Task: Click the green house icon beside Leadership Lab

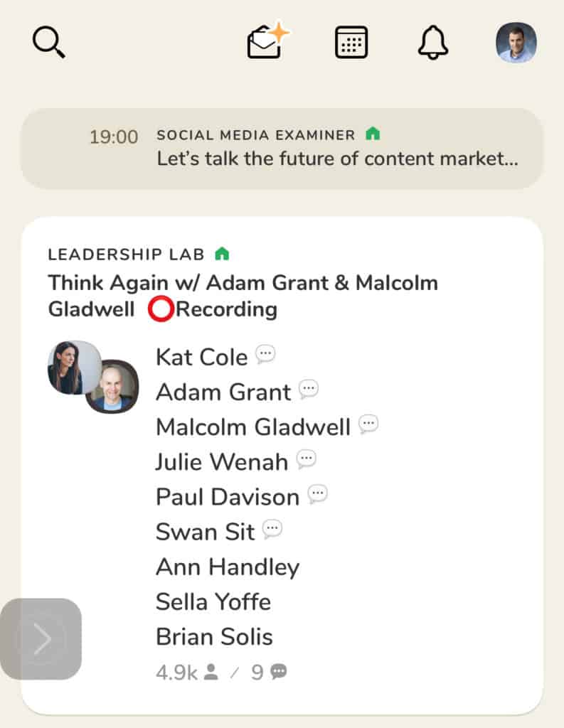Action: tap(222, 254)
